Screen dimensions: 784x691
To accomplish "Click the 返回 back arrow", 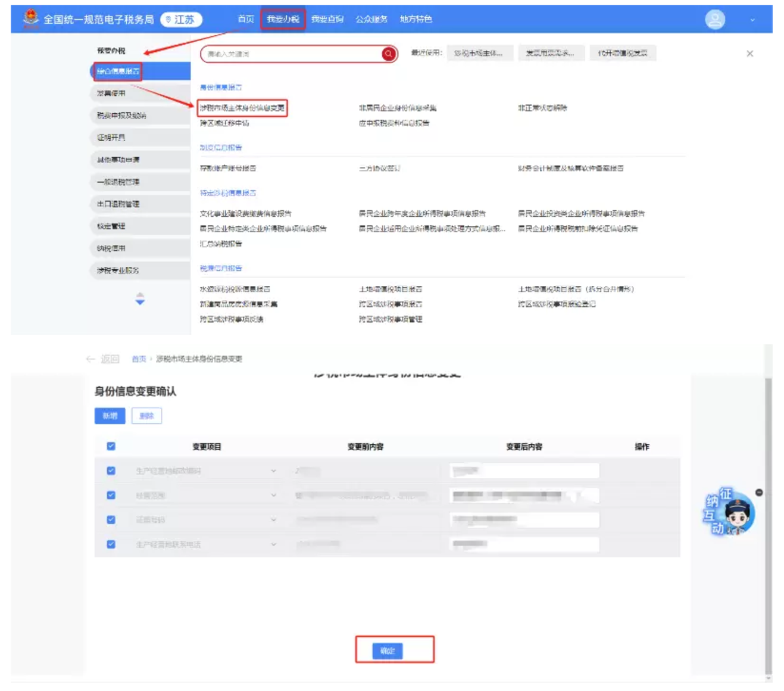I will pos(91,359).
